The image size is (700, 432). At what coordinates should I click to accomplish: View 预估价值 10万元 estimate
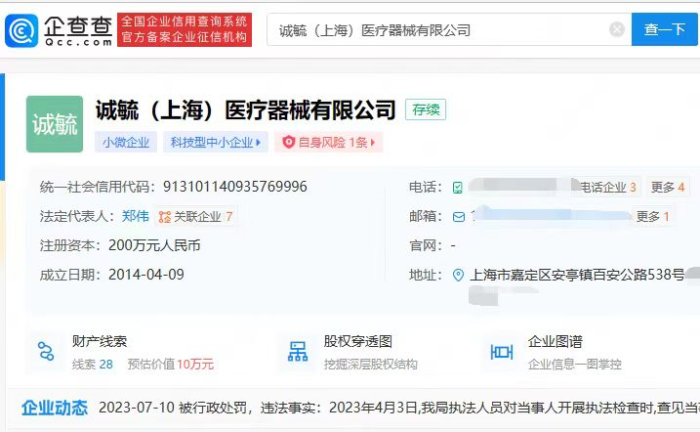171,364
